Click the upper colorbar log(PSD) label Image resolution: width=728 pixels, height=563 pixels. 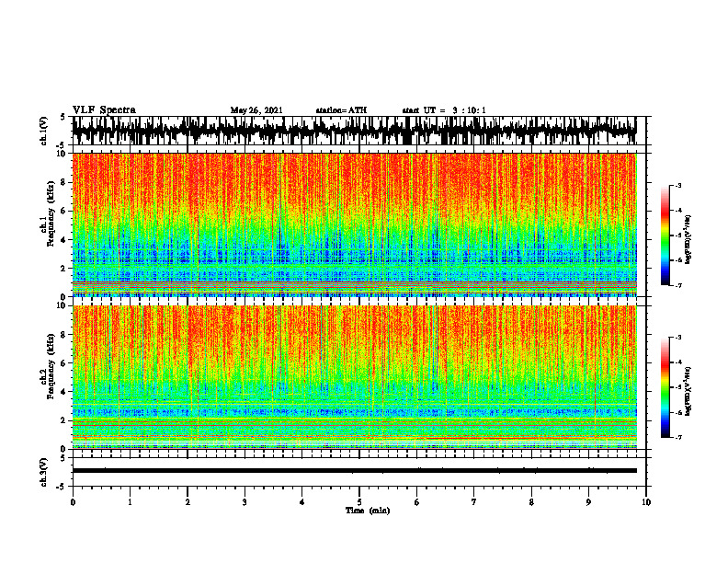[688, 240]
